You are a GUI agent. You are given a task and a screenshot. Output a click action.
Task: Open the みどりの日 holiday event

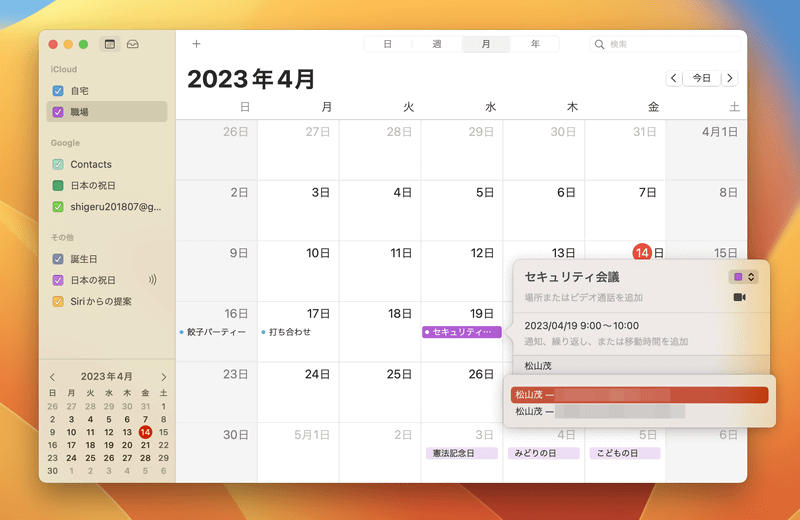tap(543, 453)
